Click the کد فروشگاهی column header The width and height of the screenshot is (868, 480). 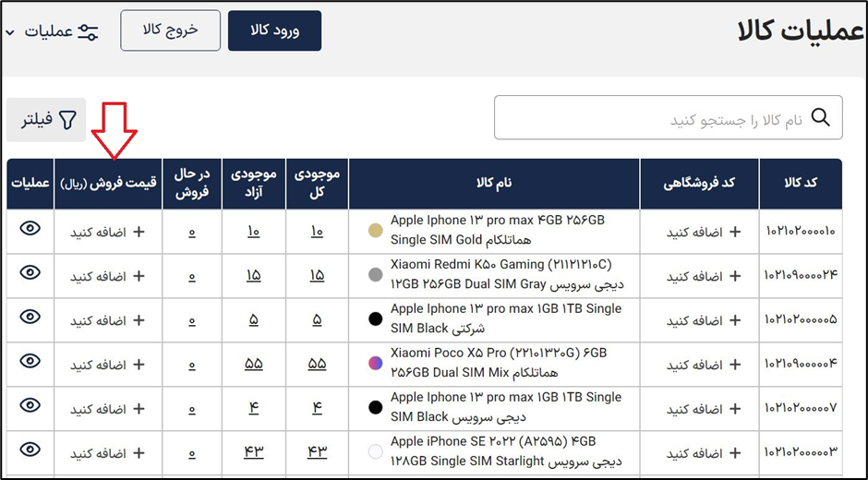pos(699,184)
